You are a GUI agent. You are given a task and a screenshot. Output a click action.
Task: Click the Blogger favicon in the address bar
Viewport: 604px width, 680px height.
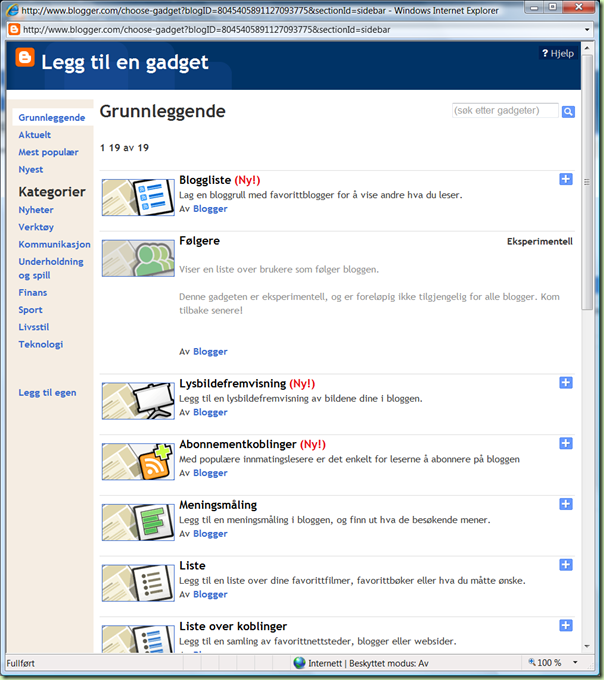pos(14,29)
